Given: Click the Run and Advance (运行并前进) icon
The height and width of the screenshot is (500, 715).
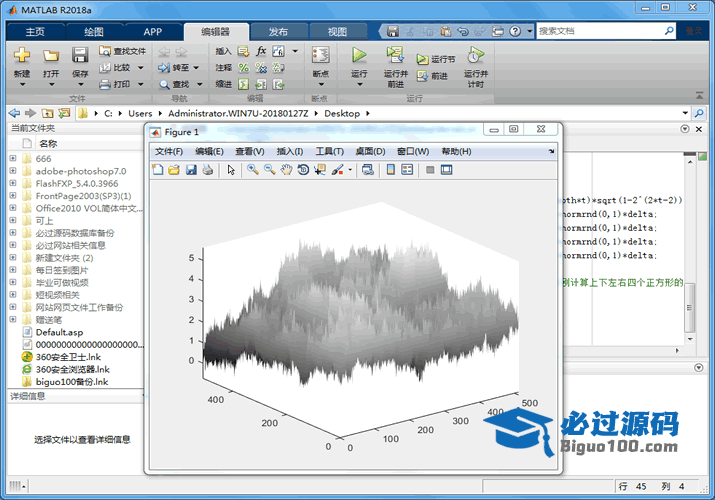Looking at the screenshot, I should pos(395,55).
